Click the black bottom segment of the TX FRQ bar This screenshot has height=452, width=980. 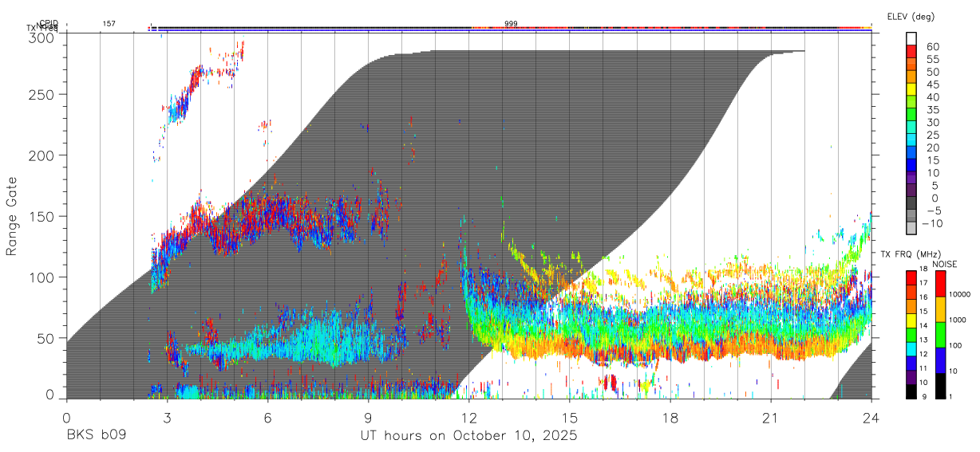pyautogui.click(x=911, y=391)
